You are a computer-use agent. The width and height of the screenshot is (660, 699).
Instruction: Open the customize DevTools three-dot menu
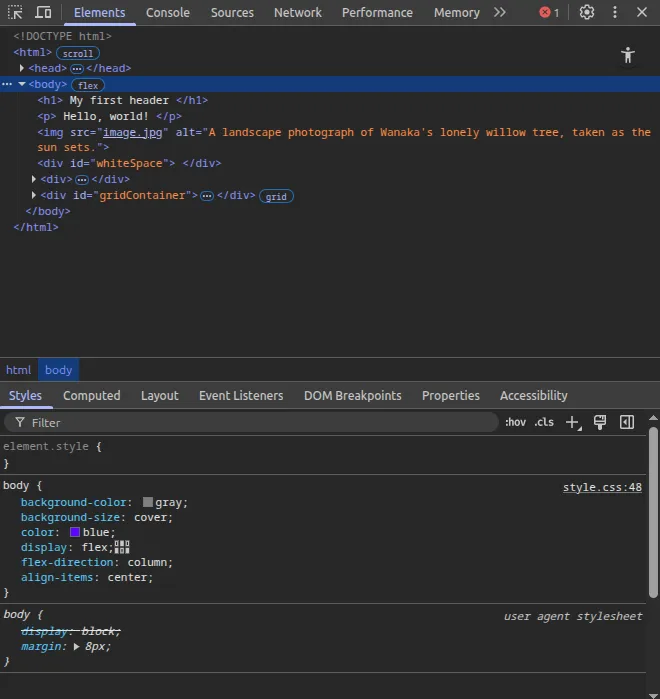(x=615, y=12)
